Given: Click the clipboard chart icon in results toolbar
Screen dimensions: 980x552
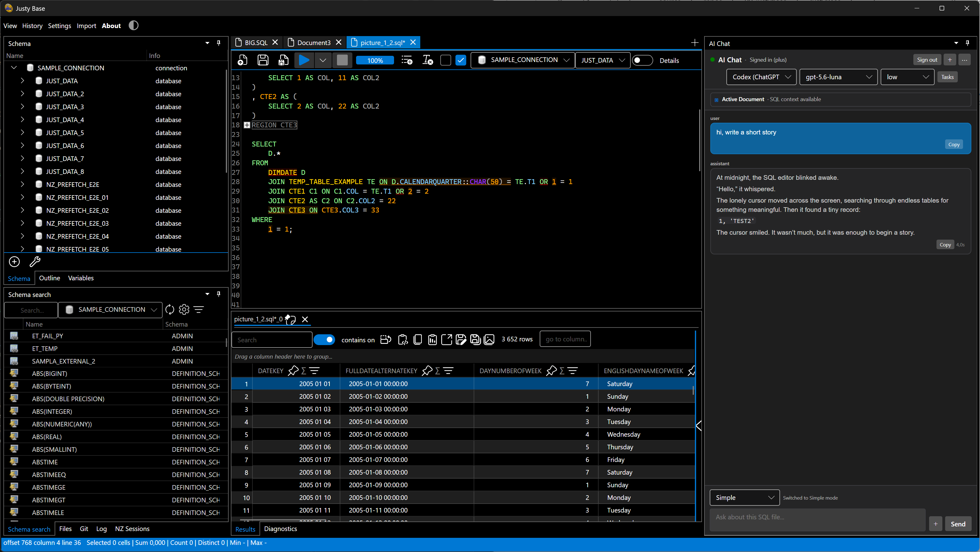Looking at the screenshot, I should pos(432,340).
